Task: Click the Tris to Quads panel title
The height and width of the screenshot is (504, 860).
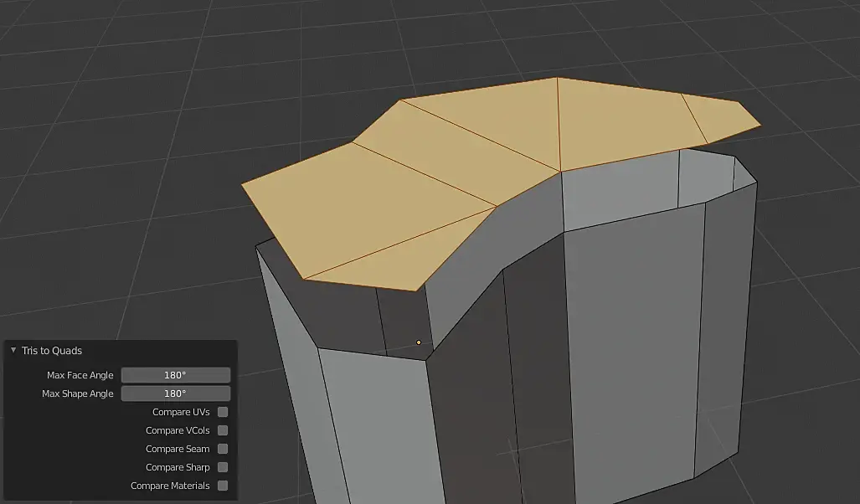Action: pos(52,351)
